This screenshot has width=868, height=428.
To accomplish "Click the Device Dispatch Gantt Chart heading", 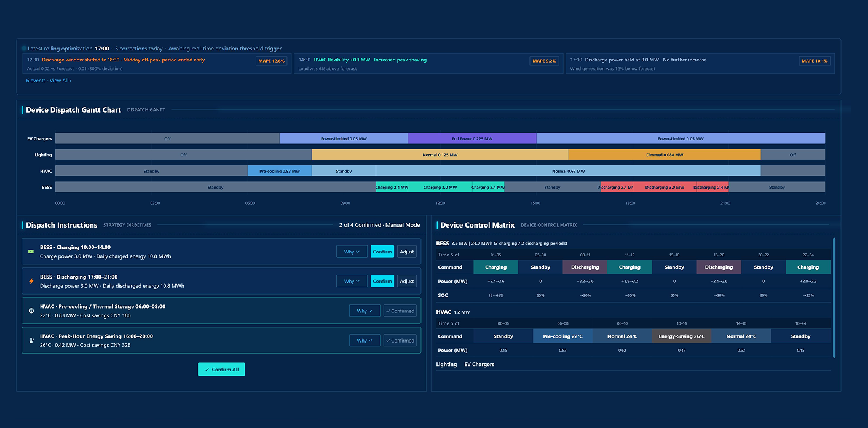I will click(73, 109).
